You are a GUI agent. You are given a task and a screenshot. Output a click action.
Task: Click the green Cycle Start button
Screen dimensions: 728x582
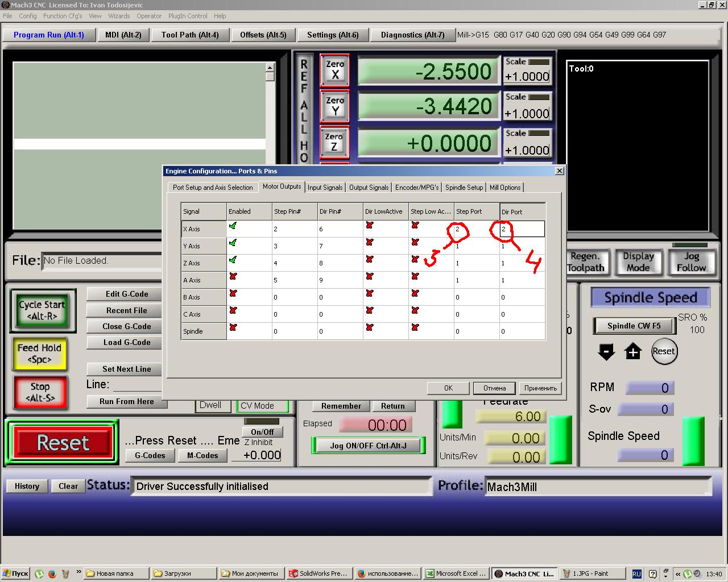click(42, 310)
